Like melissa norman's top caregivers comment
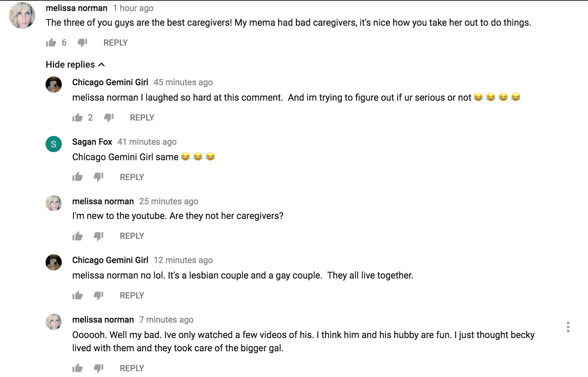 point(51,43)
